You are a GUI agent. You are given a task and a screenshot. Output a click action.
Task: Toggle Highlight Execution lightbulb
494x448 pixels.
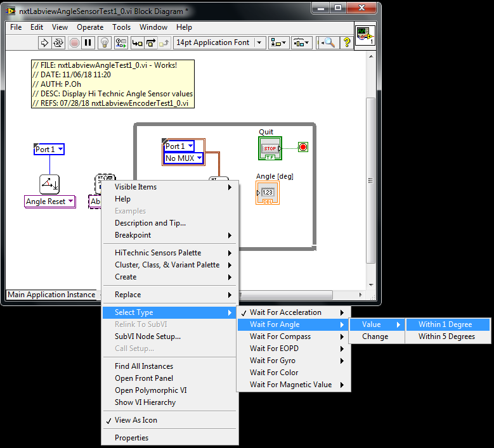click(x=104, y=42)
